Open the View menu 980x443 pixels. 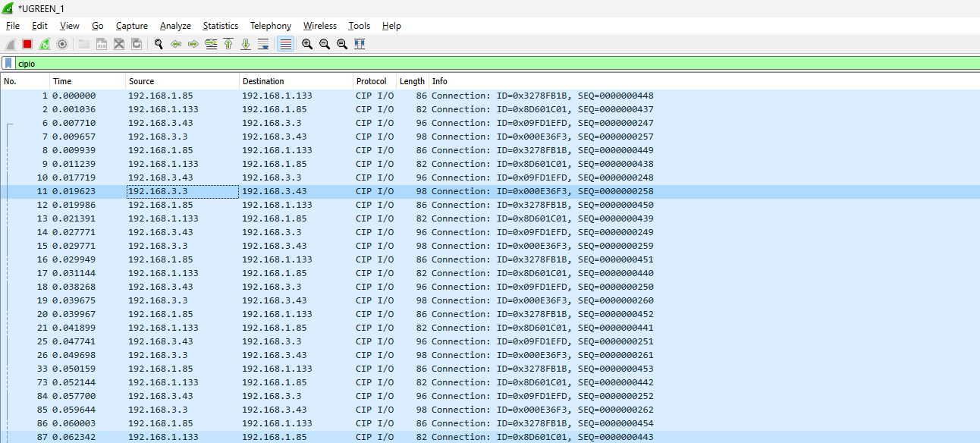coord(70,26)
